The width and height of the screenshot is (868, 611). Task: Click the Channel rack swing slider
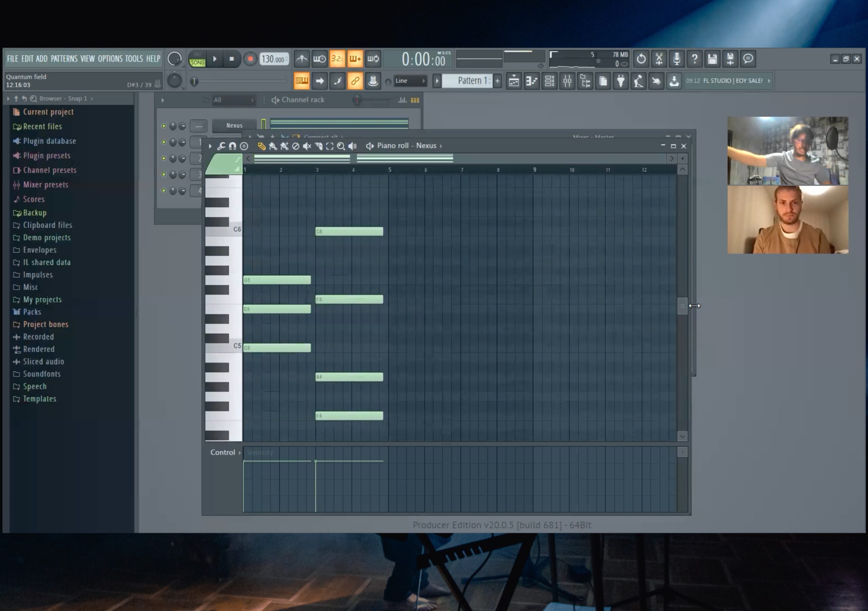coord(372,100)
